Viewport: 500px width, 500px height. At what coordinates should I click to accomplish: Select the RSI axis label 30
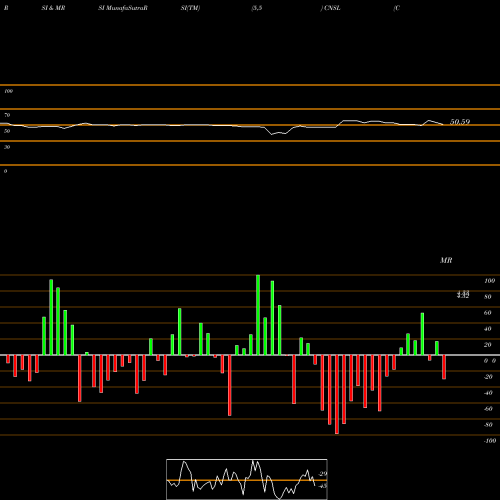click(x=7, y=147)
